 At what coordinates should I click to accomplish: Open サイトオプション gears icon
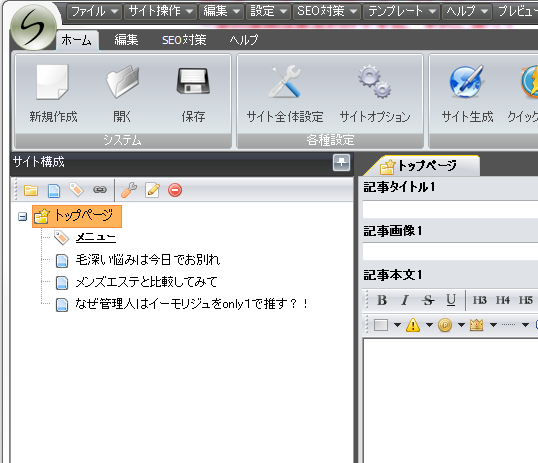374,82
